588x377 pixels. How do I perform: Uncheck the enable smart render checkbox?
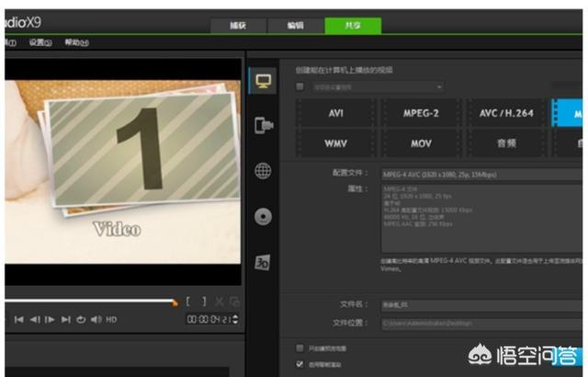pos(300,364)
